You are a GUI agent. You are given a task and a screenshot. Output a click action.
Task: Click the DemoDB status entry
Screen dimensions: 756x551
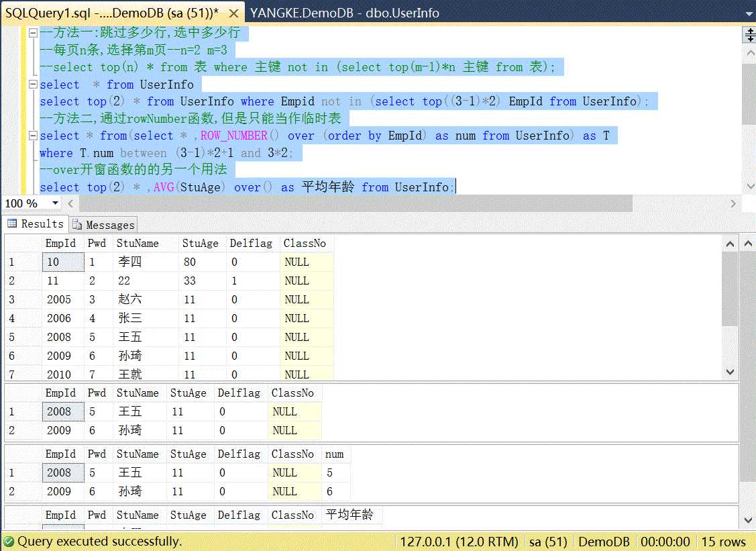coord(604,542)
